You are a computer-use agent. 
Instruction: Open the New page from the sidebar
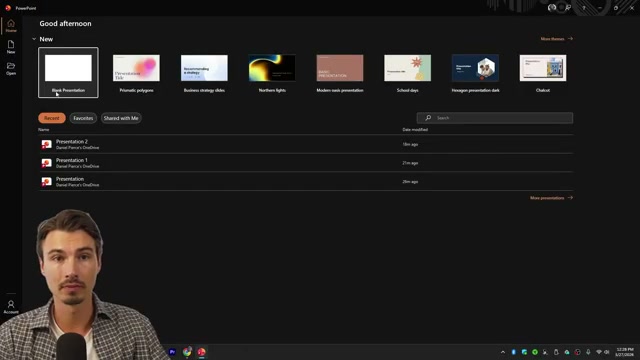point(11,47)
